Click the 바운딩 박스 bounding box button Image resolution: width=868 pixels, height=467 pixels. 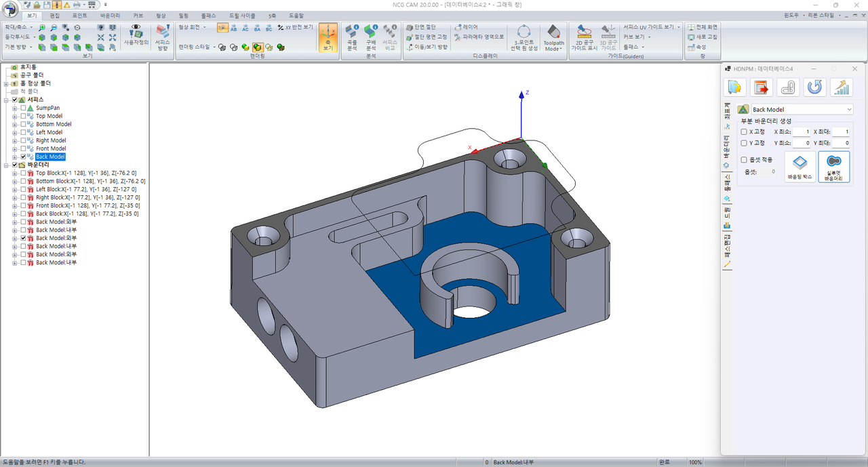coord(800,167)
